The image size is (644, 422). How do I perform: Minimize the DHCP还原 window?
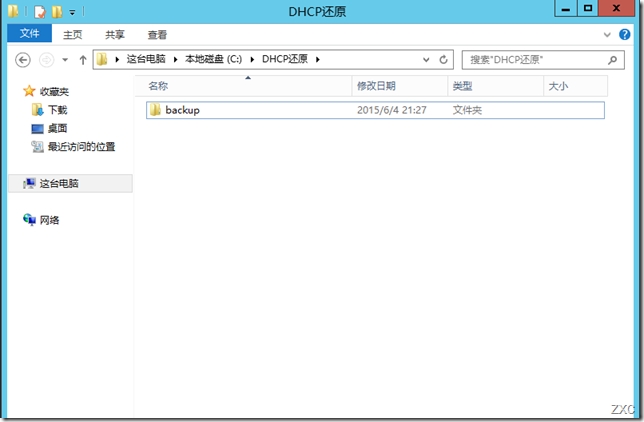[566, 8]
